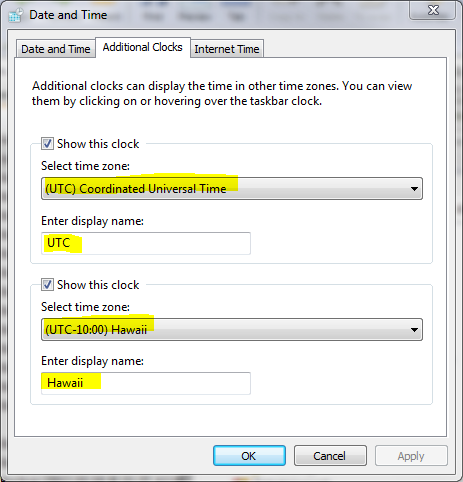463x482 pixels.
Task: Click the greyed-out Apply button
Action: (x=411, y=456)
